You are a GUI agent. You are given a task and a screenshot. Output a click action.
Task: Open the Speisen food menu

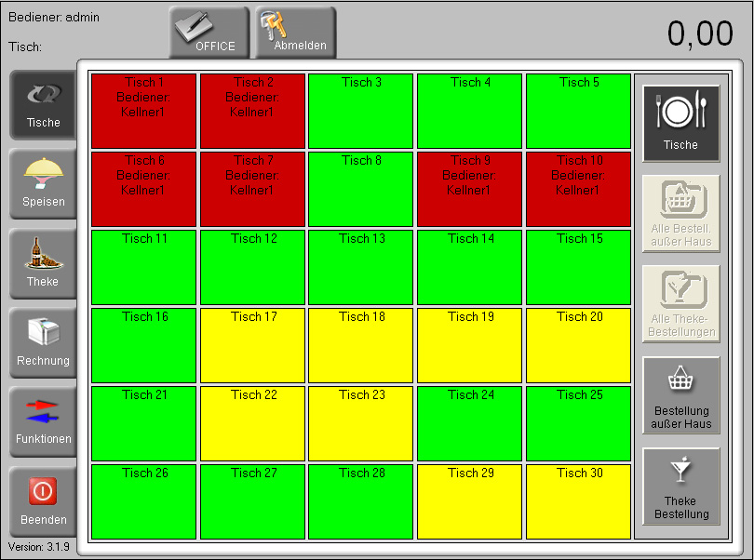[x=43, y=184]
